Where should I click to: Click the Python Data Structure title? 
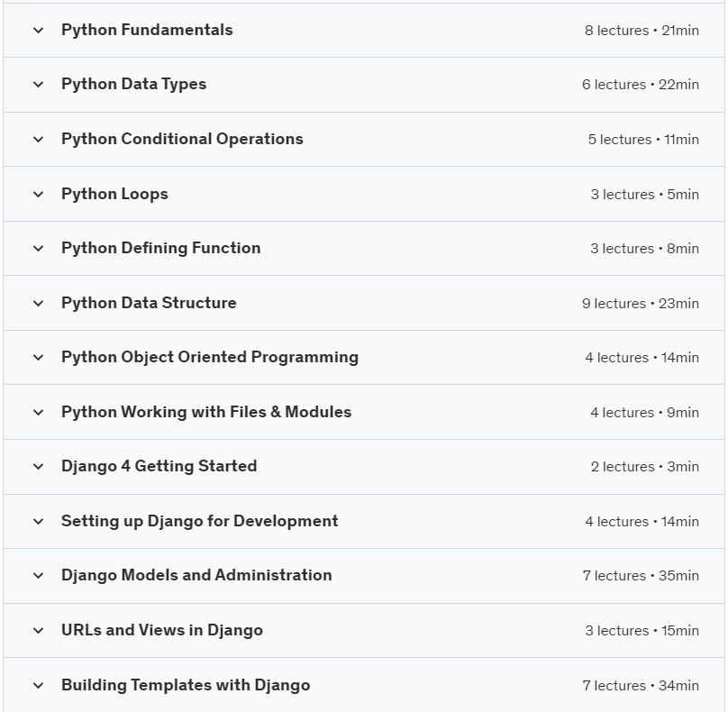[x=149, y=304]
